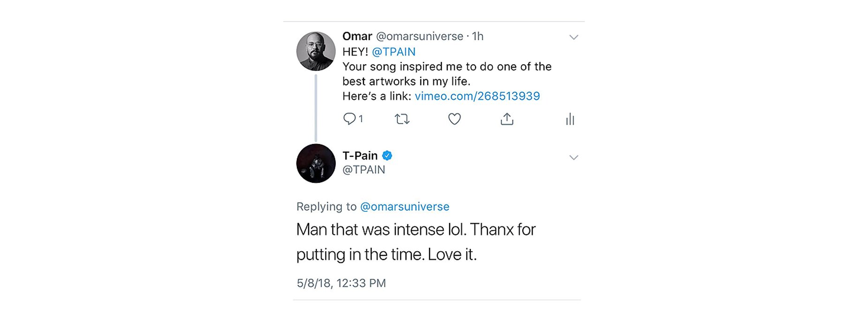The image size is (868, 321).
Task: Click the T-Pain display name
Action: click(x=360, y=156)
